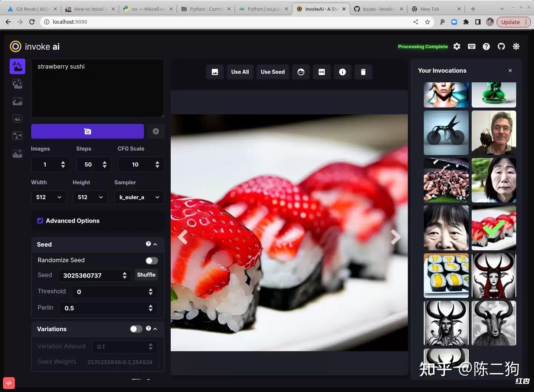View image metadata using the info icon
This screenshot has width=534, height=392.
[x=342, y=72]
